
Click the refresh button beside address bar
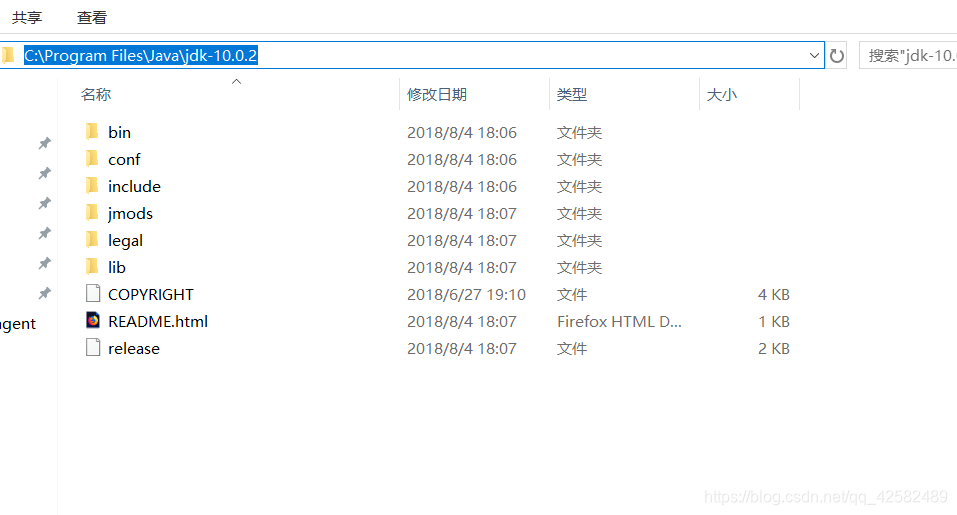pos(837,56)
